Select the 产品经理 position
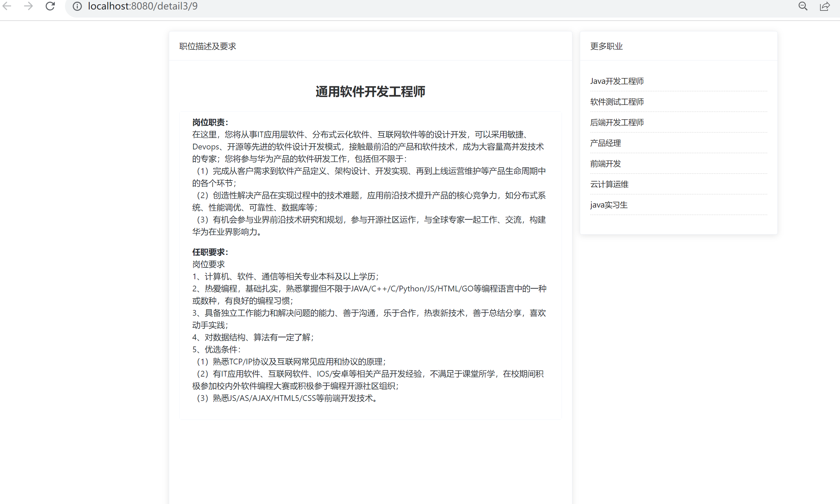 pos(605,143)
